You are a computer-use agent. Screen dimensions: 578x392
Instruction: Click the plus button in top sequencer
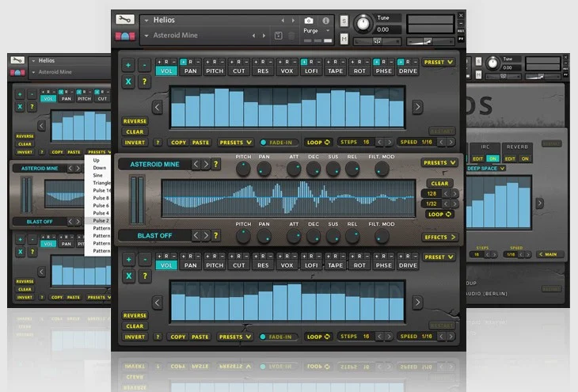point(128,65)
